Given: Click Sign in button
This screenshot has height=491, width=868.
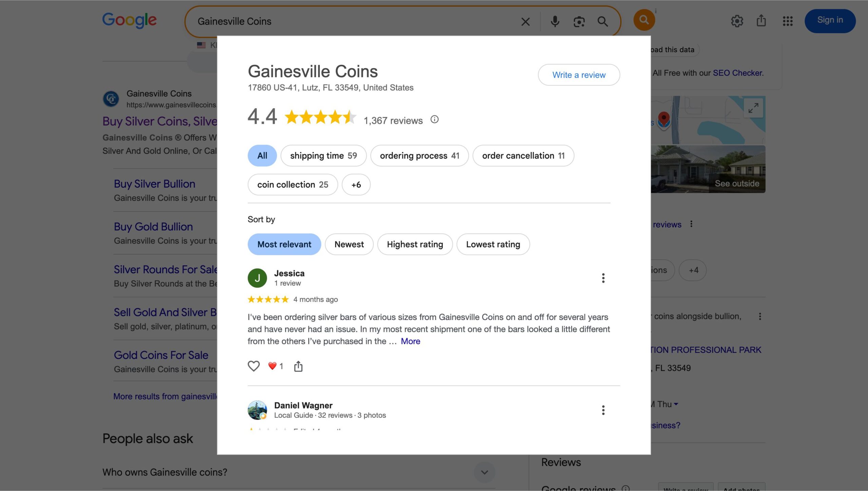Looking at the screenshot, I should coord(830,20).
